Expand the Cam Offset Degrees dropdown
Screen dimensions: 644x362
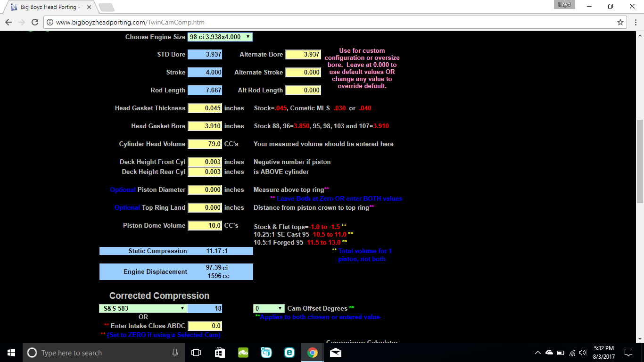pos(269,308)
